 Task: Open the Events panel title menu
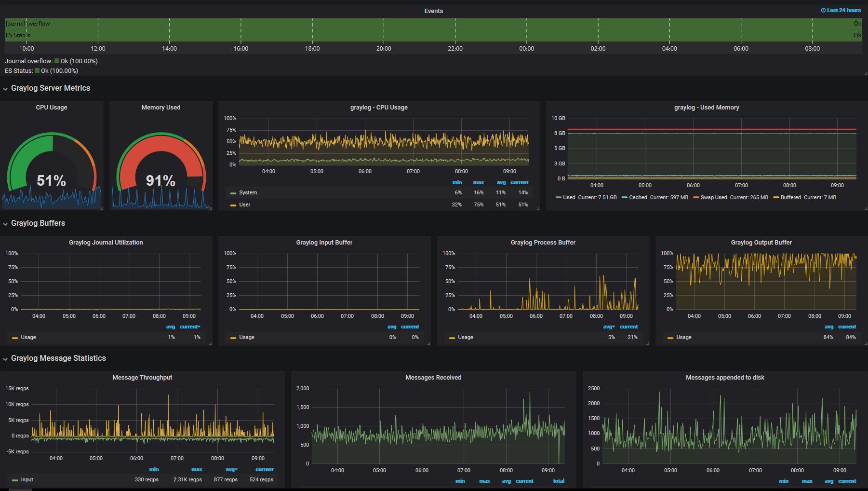pyautogui.click(x=433, y=11)
